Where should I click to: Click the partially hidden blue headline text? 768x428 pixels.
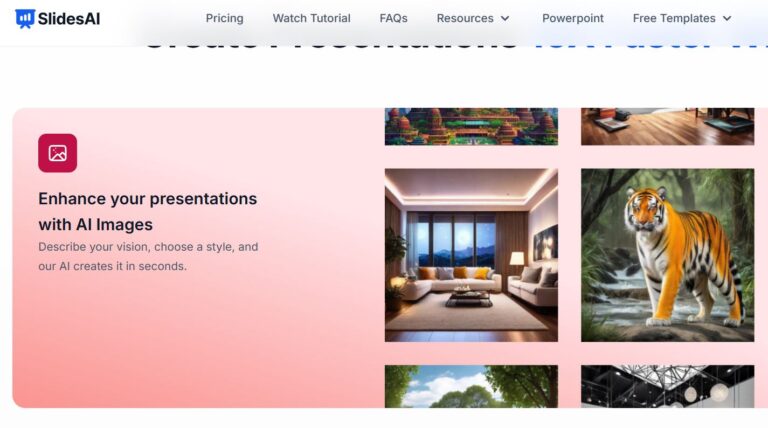tap(649, 43)
